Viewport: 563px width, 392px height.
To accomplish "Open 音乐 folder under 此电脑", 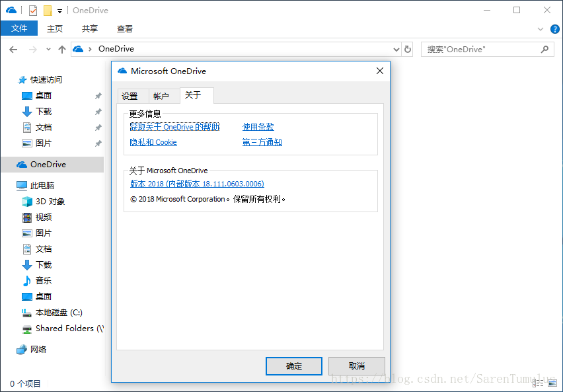I will [44, 281].
